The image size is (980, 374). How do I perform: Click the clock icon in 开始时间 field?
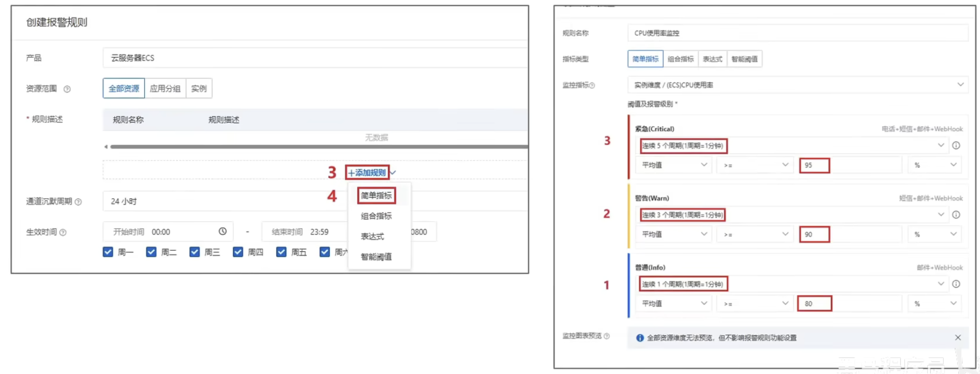click(x=223, y=232)
